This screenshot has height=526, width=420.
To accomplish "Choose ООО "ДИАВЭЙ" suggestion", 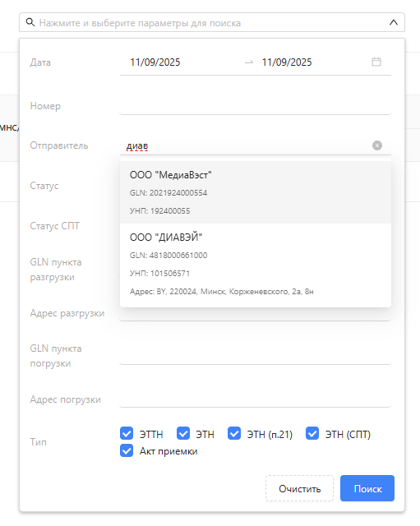I will [256, 264].
